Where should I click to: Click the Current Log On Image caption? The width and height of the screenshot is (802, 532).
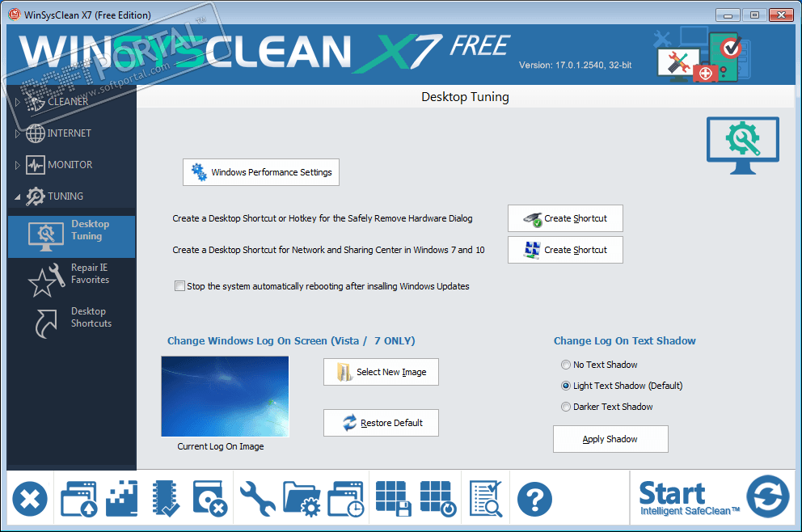click(x=221, y=446)
